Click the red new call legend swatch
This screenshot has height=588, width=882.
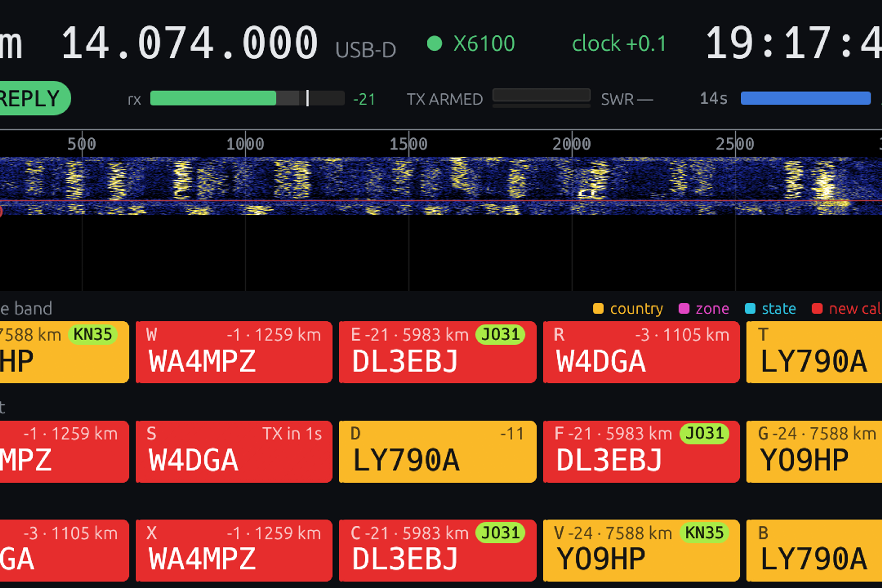click(817, 309)
